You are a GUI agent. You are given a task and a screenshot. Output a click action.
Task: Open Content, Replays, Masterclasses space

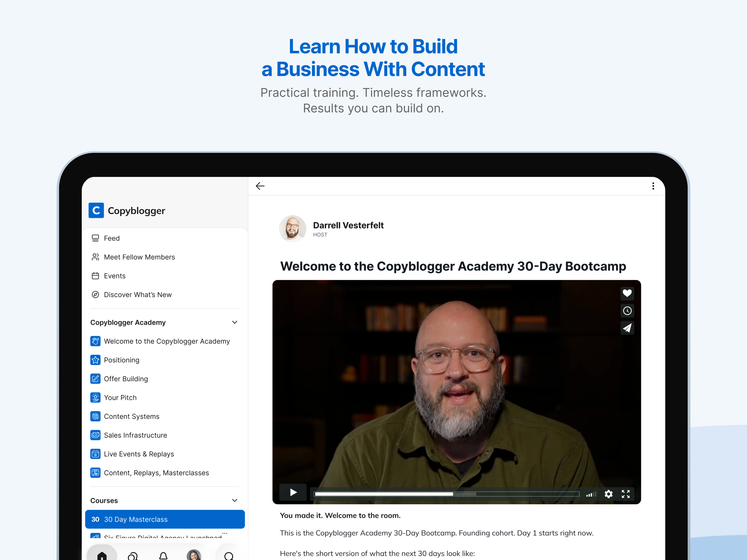(165, 473)
